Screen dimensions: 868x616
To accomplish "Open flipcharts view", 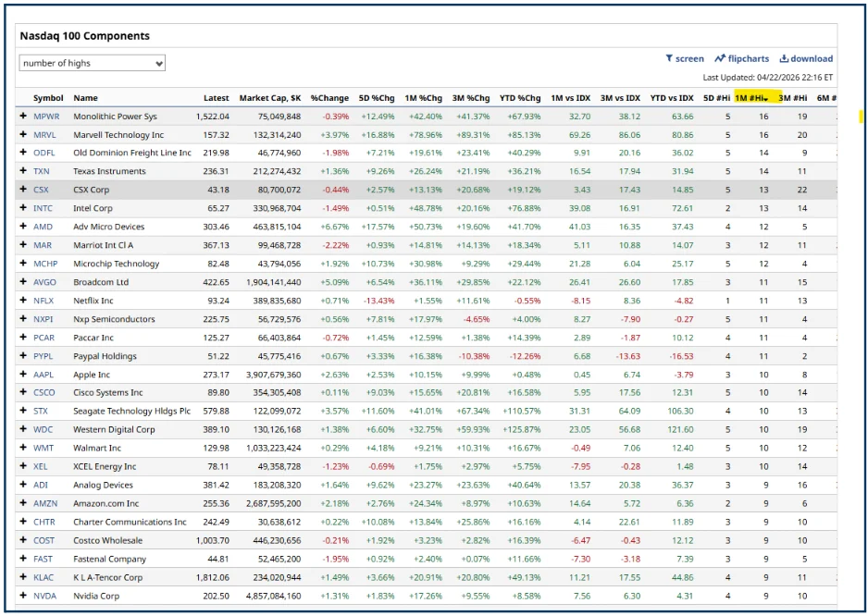I will 742,58.
